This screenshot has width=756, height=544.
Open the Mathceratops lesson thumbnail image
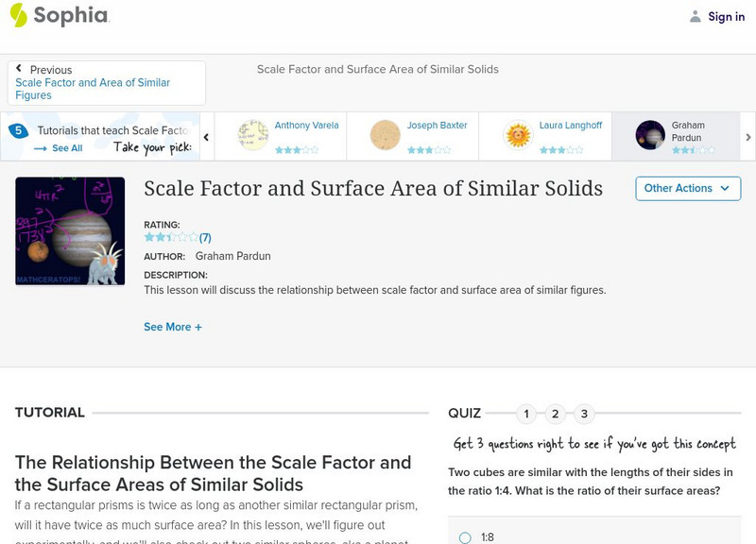tap(70, 231)
